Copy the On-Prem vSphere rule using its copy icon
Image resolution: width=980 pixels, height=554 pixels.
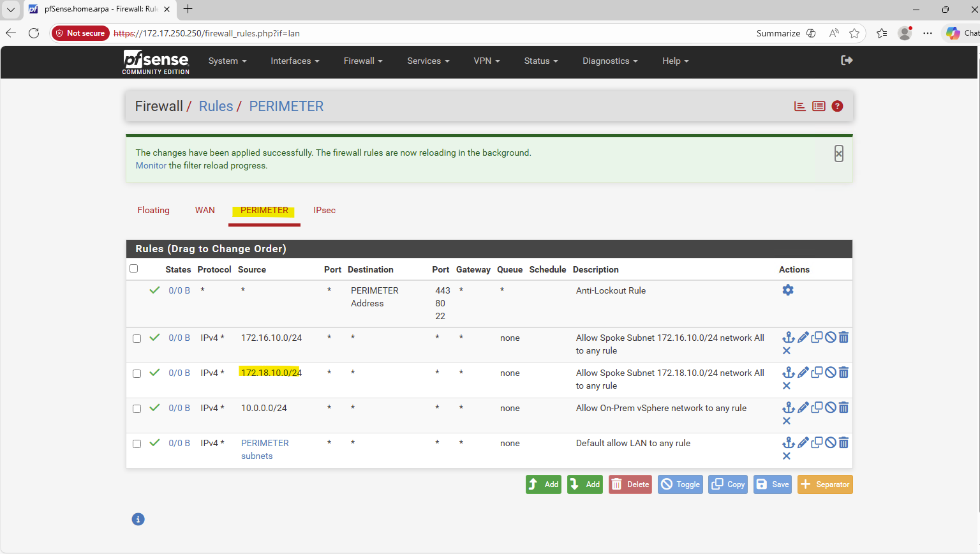pyautogui.click(x=817, y=407)
